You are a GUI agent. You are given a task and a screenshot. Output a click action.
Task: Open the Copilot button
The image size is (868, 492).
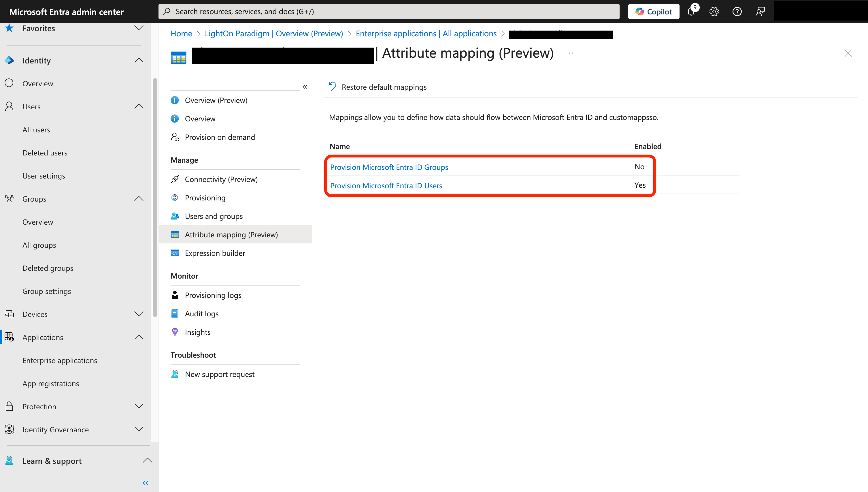654,12
